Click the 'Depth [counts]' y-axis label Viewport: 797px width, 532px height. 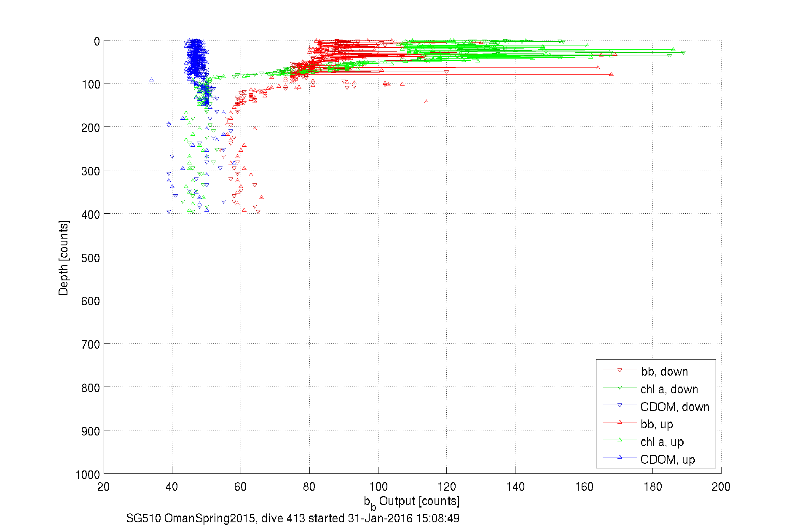63,258
